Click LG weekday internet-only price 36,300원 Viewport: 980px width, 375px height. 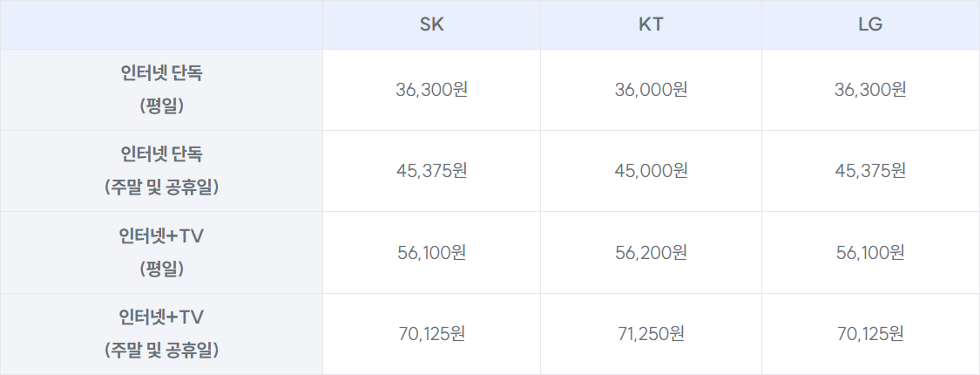[x=870, y=90]
